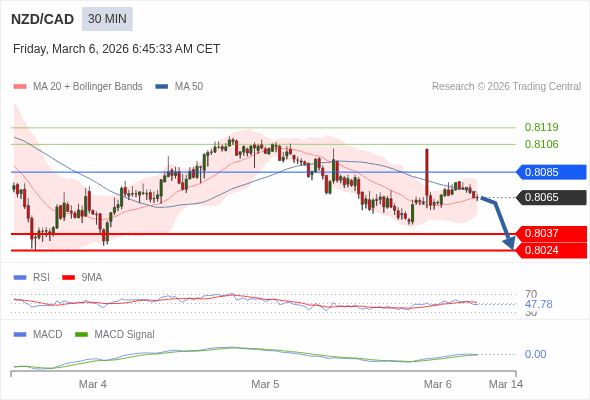The height and width of the screenshot is (400, 590).
Task: Click the MA 50 legend label
Action: [x=189, y=87]
